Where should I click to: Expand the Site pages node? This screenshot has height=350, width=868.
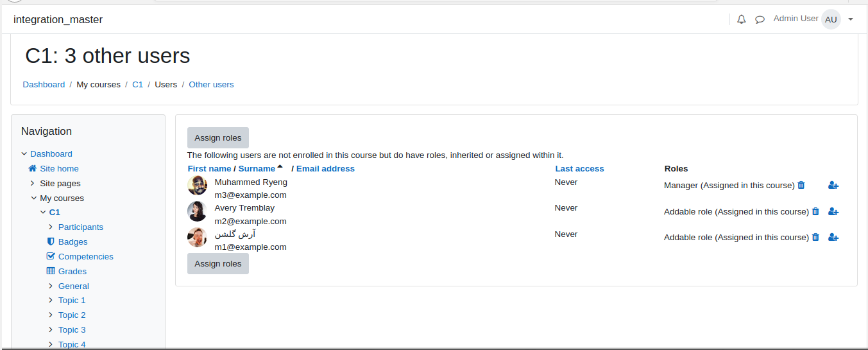coord(33,183)
